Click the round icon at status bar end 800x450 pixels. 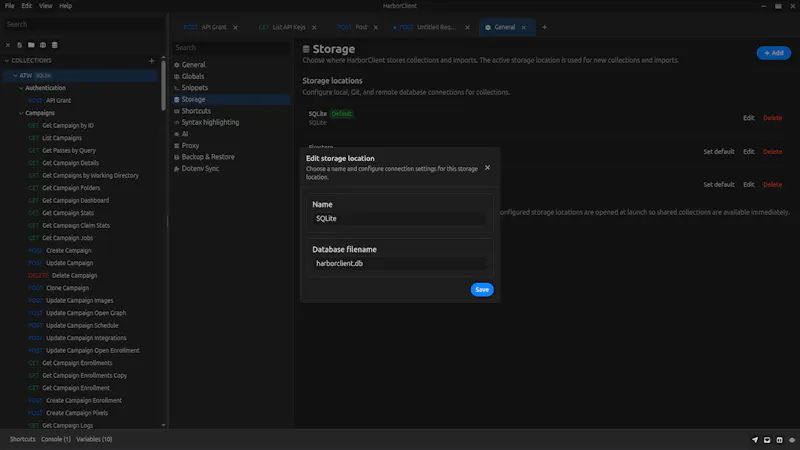792,440
